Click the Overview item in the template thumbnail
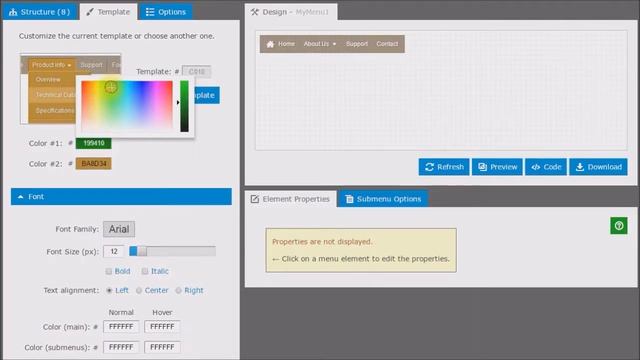The image size is (640, 360). (x=48, y=80)
